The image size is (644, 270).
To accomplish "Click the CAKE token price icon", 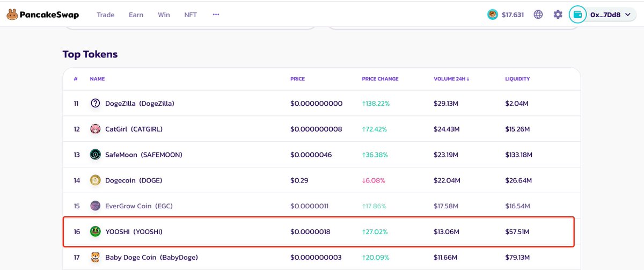I will [x=493, y=14].
